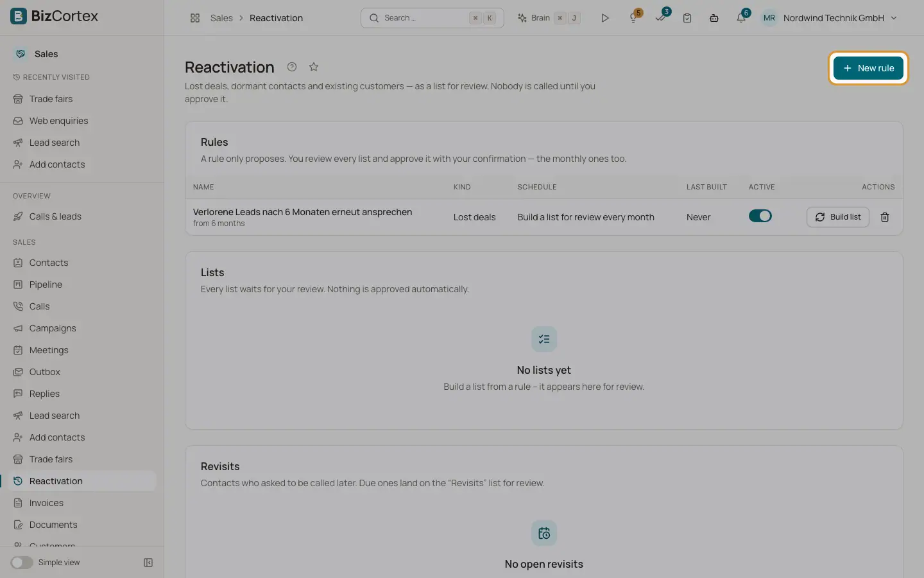Open the notifications bell with badge 6
924x578 pixels.
point(741,18)
